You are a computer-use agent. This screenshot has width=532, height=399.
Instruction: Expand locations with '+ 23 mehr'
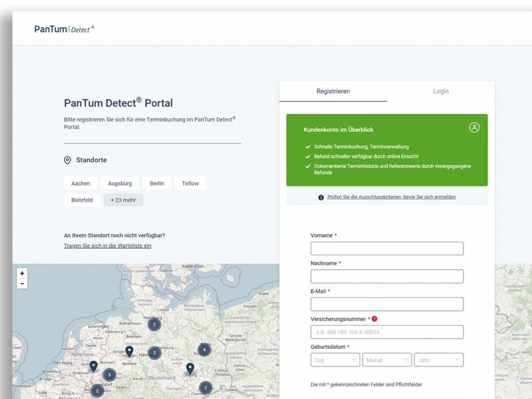click(123, 200)
